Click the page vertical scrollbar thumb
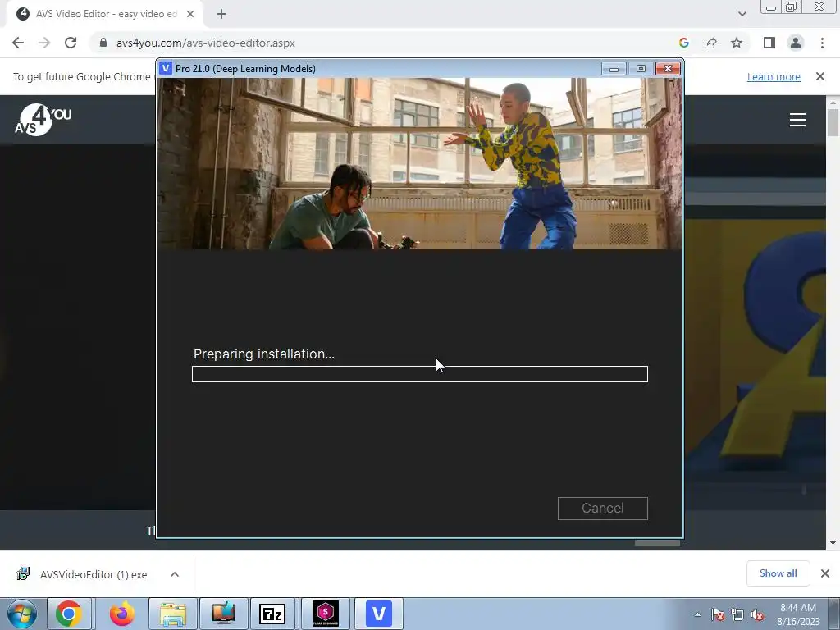The image size is (840, 630). [x=833, y=123]
